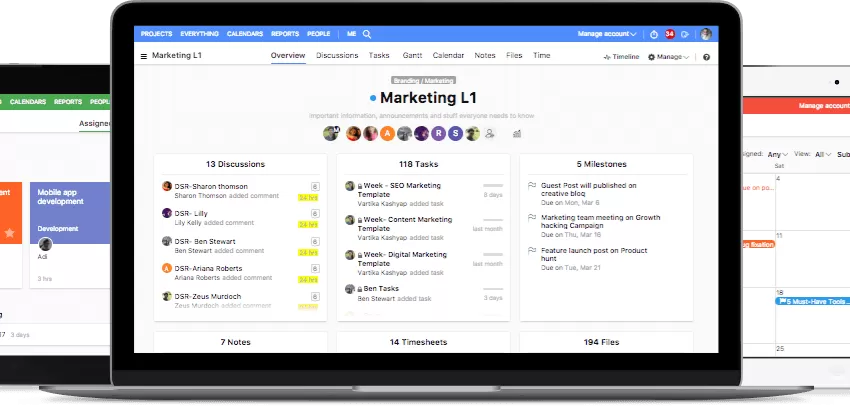This screenshot has height=408, width=850.
Task: Open the hamburger menu beside Marketing L1
Action: click(144, 56)
